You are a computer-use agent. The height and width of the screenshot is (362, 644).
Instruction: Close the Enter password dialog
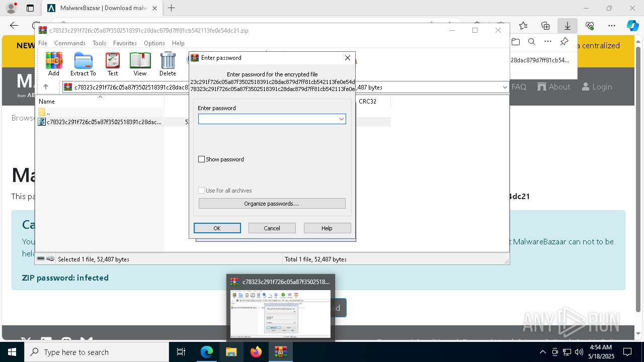[347, 58]
